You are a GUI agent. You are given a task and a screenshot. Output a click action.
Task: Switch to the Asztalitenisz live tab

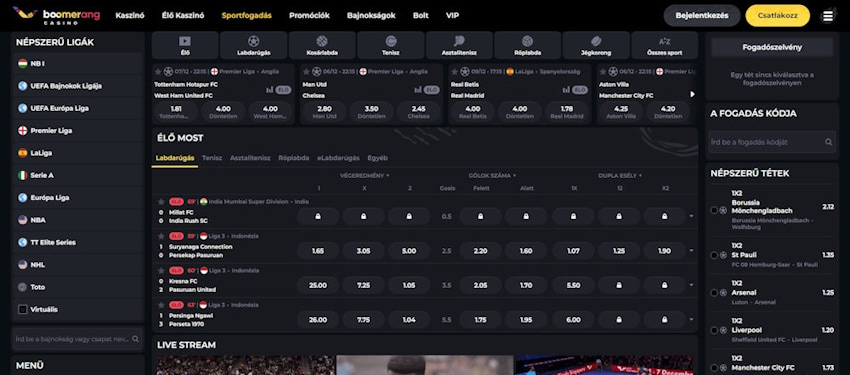(250, 158)
